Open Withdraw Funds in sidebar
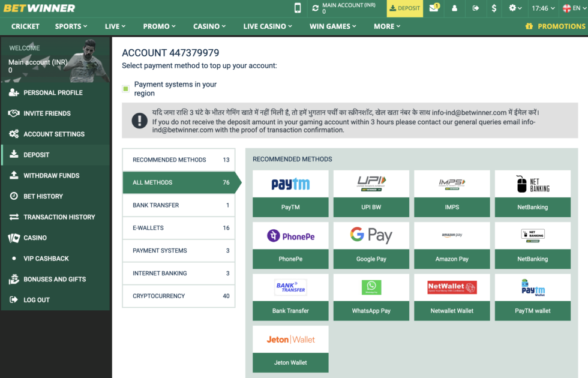This screenshot has height=378, width=588. click(55, 175)
